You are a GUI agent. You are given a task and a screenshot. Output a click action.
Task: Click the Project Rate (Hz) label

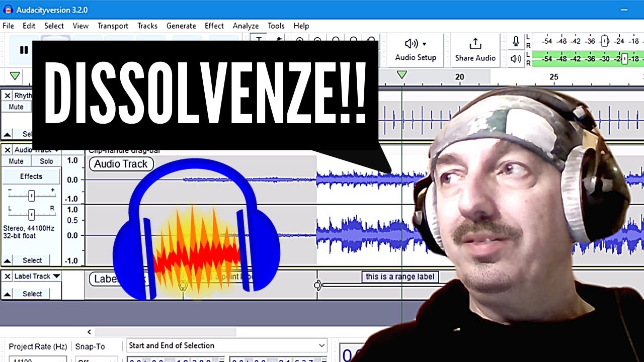[x=38, y=346]
